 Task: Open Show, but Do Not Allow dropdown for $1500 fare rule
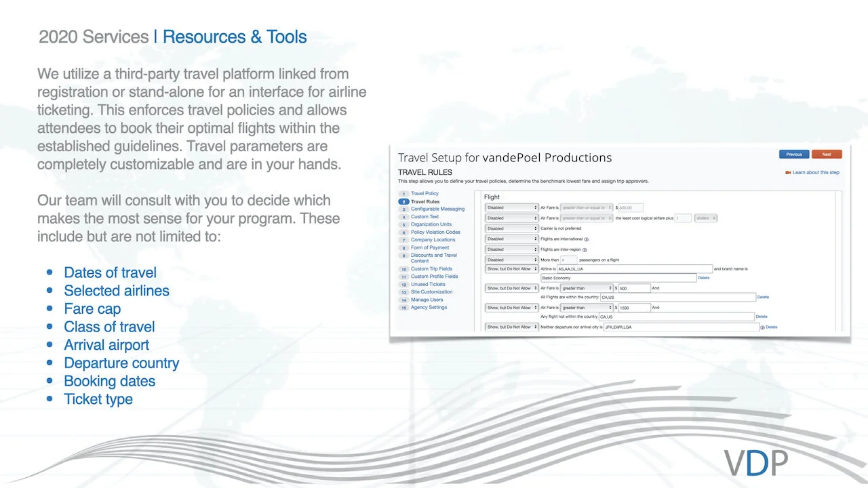(x=512, y=308)
